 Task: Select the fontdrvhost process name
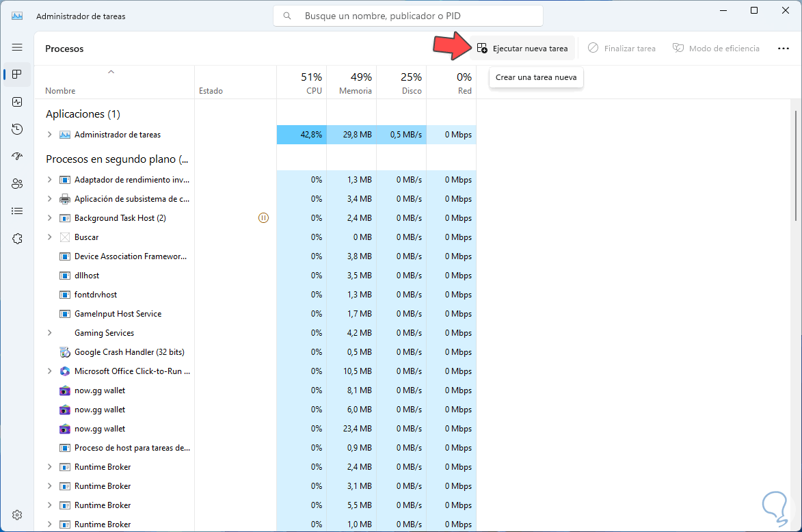pyautogui.click(x=96, y=295)
